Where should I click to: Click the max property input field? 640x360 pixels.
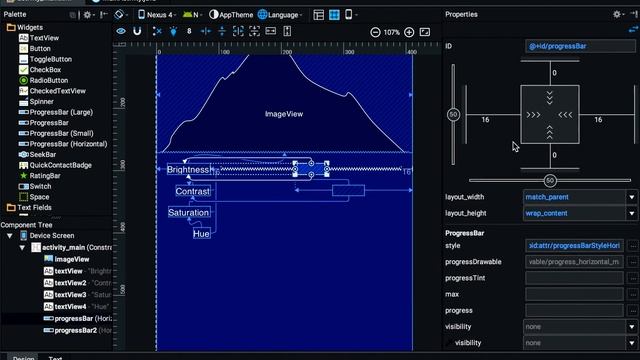click(x=574, y=294)
